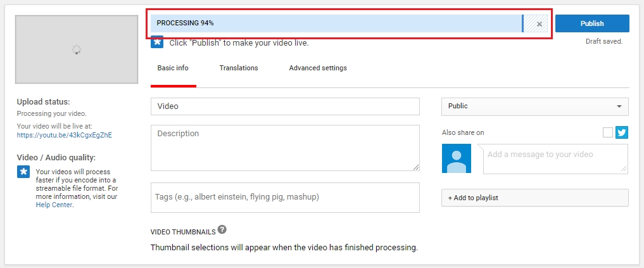Viewport: 644px width, 268px height.
Task: Click the Upload status: heading
Action: pos(44,102)
